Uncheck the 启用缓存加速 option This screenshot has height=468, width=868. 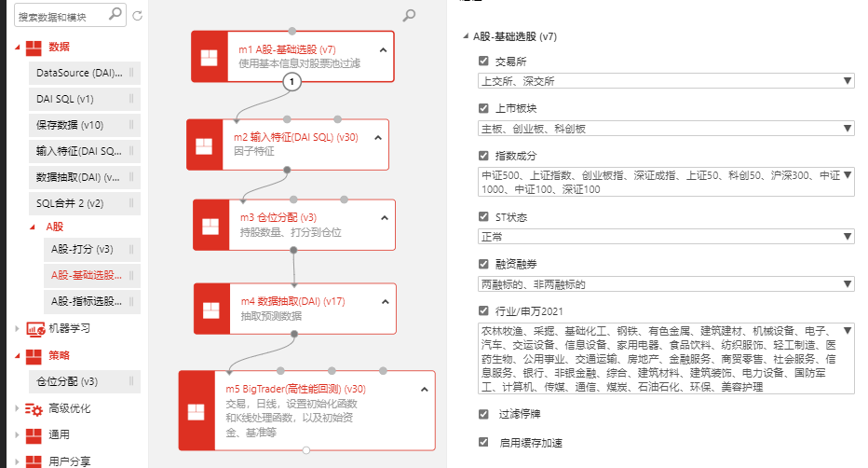483,442
